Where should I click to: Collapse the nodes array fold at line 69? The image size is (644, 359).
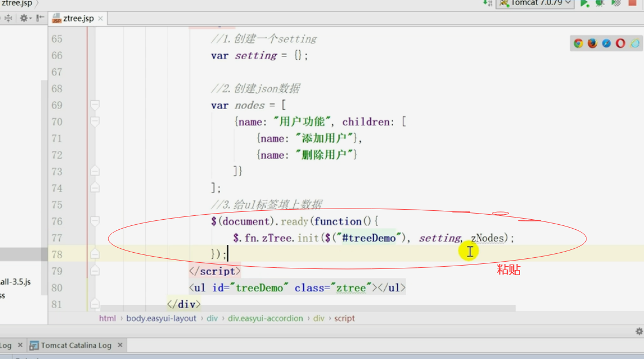click(95, 105)
